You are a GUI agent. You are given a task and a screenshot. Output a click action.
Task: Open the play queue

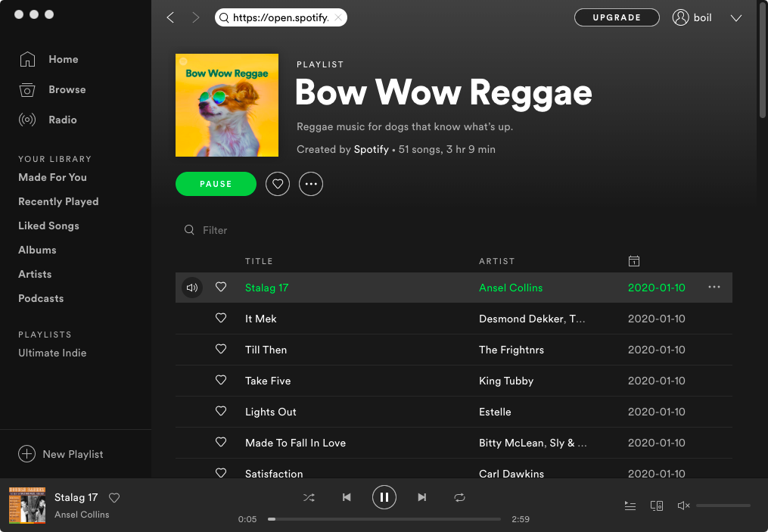(x=630, y=506)
